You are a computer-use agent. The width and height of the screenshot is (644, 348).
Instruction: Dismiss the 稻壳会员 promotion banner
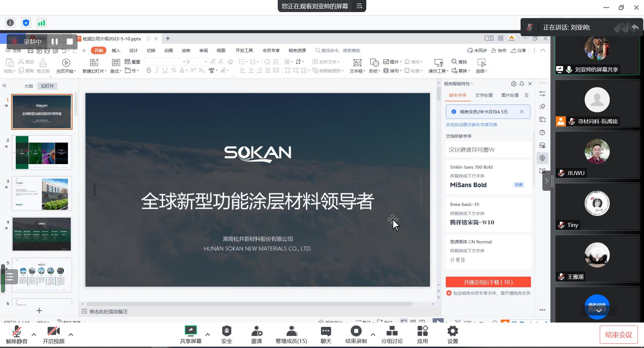tap(522, 112)
